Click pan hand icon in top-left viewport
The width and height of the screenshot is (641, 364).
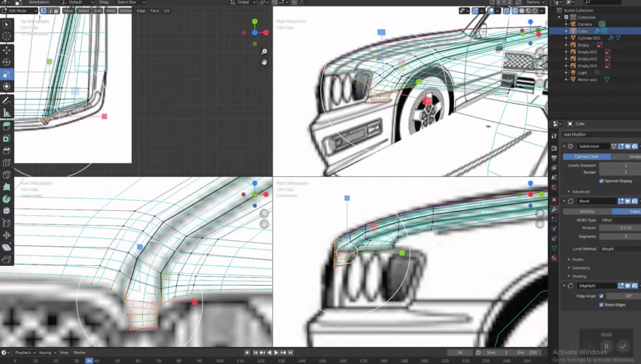coord(264,62)
